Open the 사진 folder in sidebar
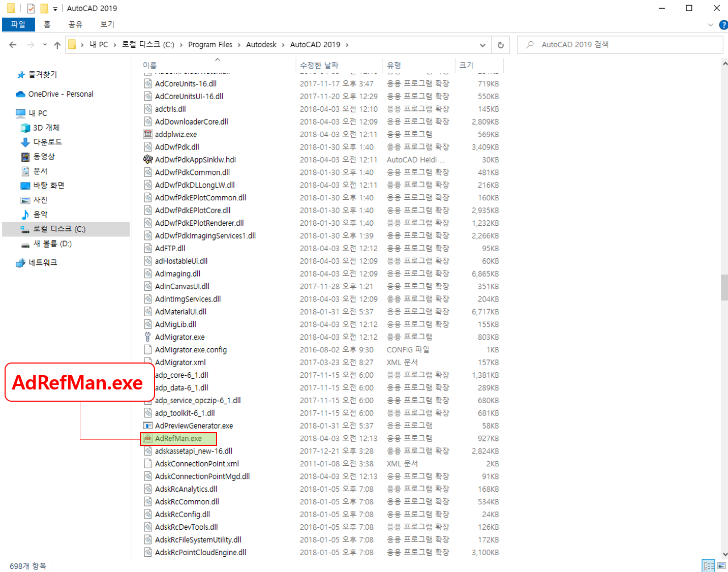Viewport: 728px width, 572px height. (40, 200)
